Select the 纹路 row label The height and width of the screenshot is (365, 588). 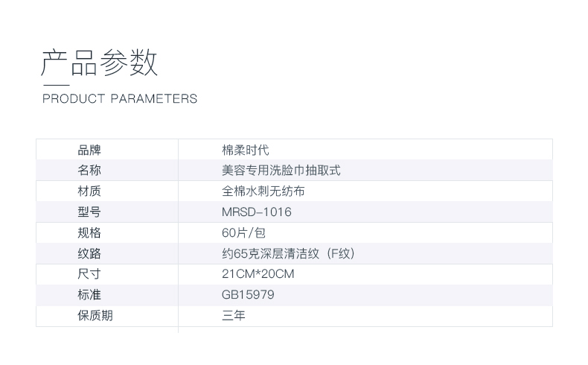(89, 254)
